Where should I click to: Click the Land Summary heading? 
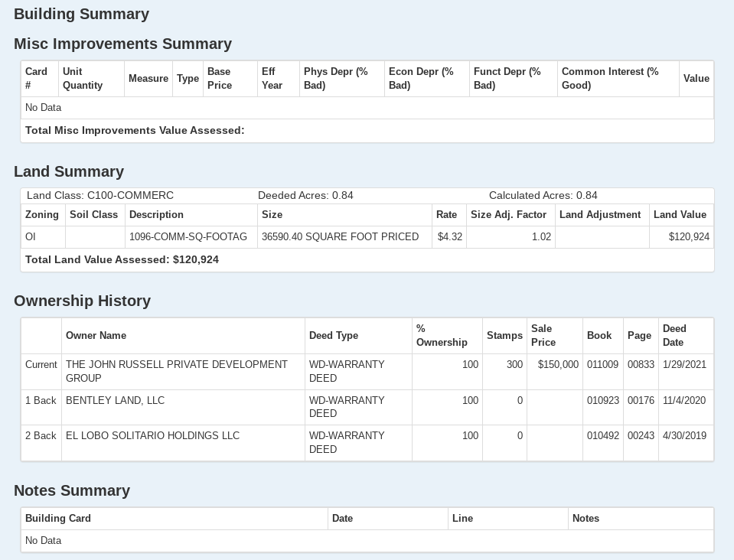click(x=69, y=171)
